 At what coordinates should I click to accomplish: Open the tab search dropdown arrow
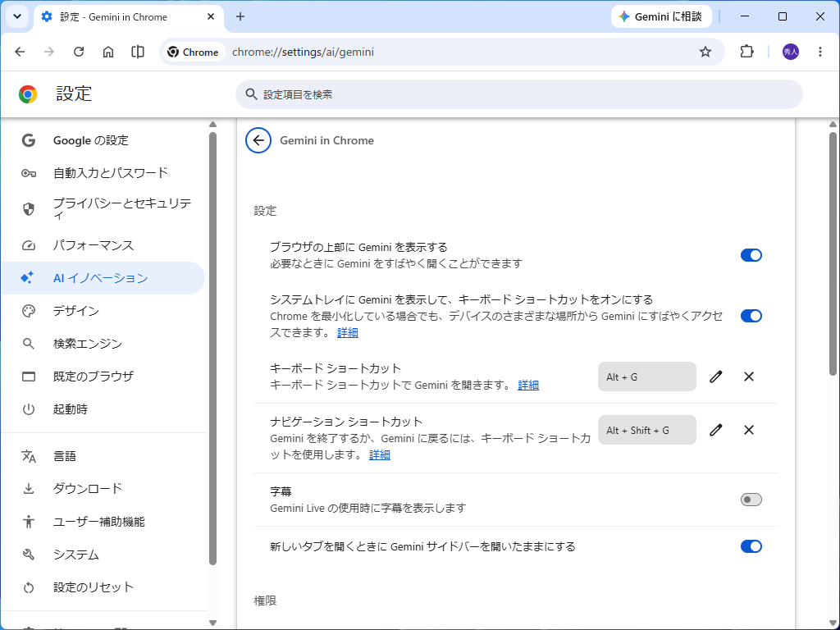pos(17,16)
